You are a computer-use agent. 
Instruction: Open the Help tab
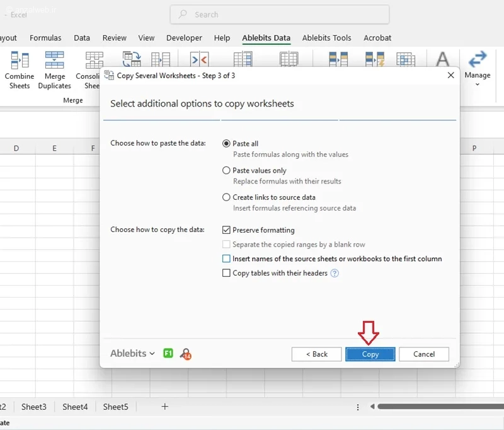[x=222, y=38]
